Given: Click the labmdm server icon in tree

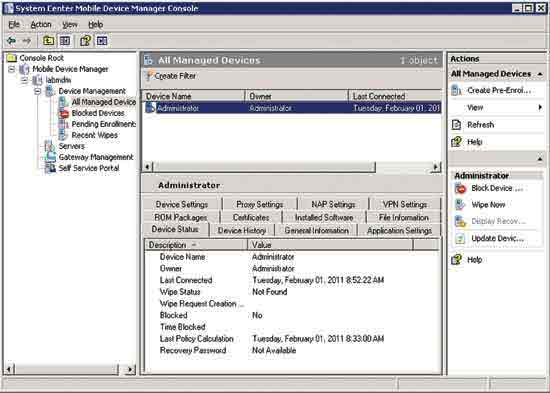Looking at the screenshot, I should 37,80.
